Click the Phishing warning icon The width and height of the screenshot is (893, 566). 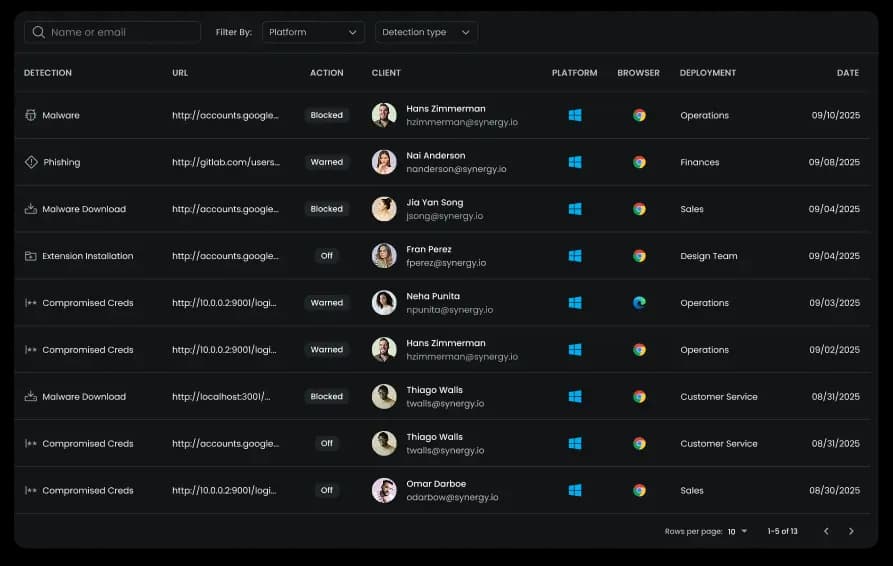pos(31,162)
